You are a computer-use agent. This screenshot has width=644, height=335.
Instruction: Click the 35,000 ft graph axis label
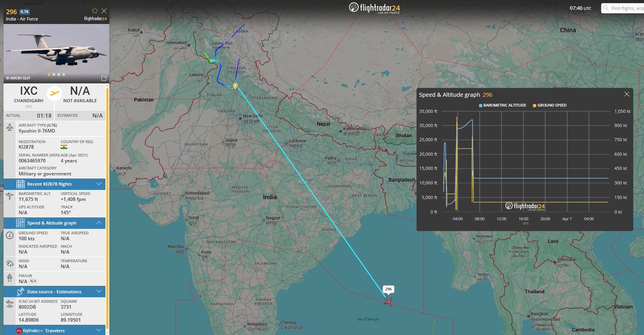tap(428, 111)
